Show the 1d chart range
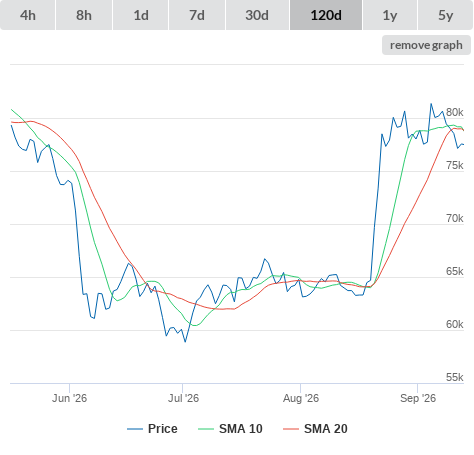The width and height of the screenshot is (474, 455). point(141,15)
